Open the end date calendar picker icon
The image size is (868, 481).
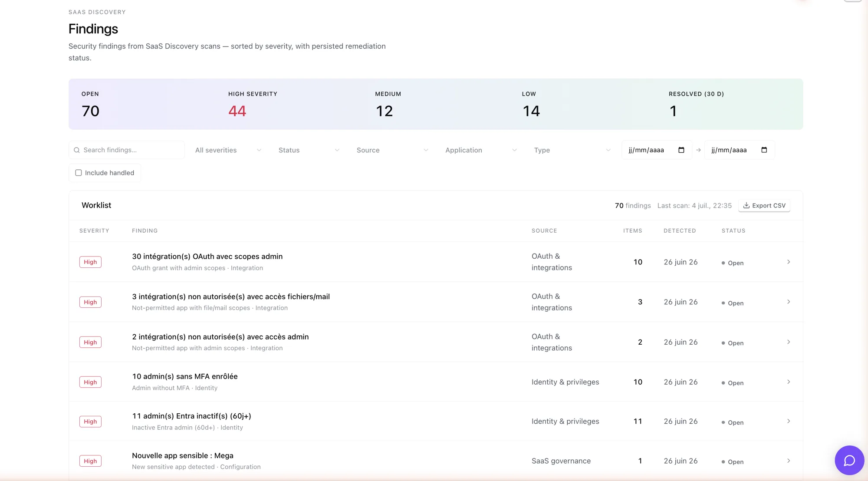pyautogui.click(x=764, y=150)
